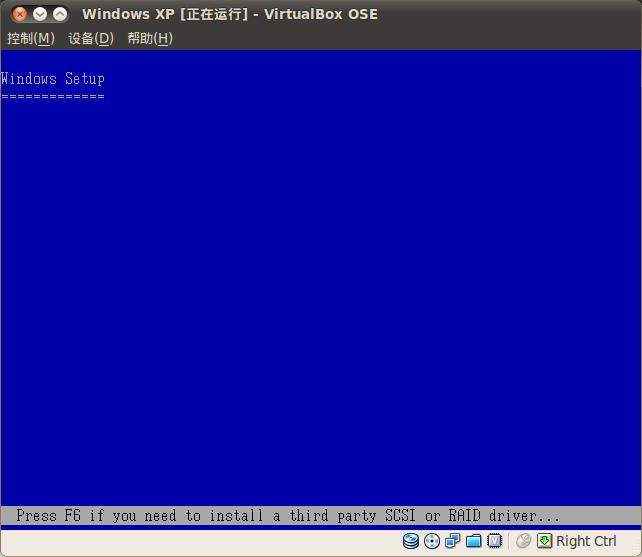The height and width of the screenshot is (557, 642).
Task: Minimize the VirtualBox window
Action: (x=40, y=14)
